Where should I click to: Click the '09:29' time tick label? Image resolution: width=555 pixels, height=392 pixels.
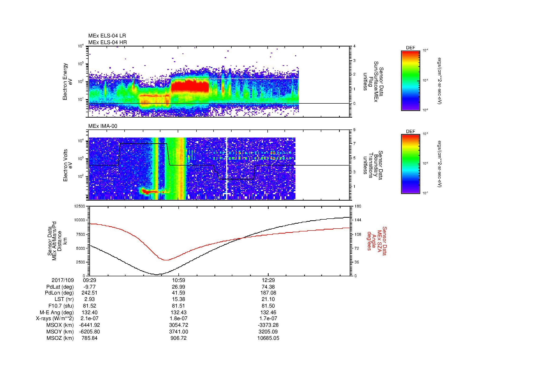[89, 280]
